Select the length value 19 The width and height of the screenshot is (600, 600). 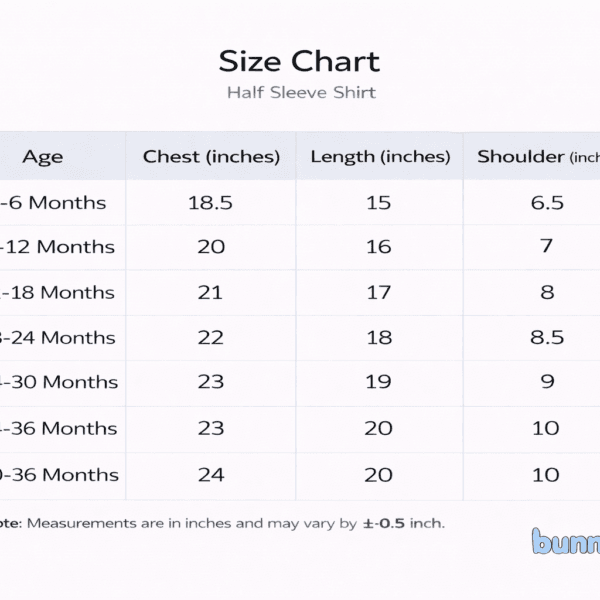pos(378,382)
